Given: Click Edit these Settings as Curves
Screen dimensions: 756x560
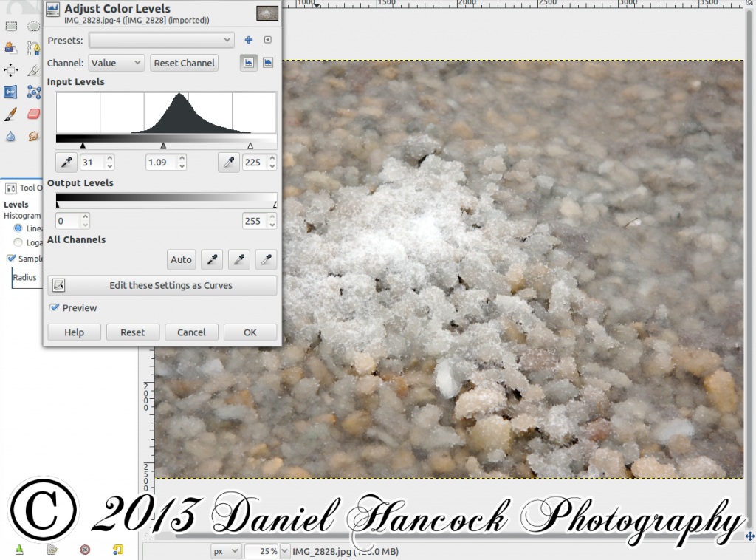Looking at the screenshot, I should [x=162, y=286].
